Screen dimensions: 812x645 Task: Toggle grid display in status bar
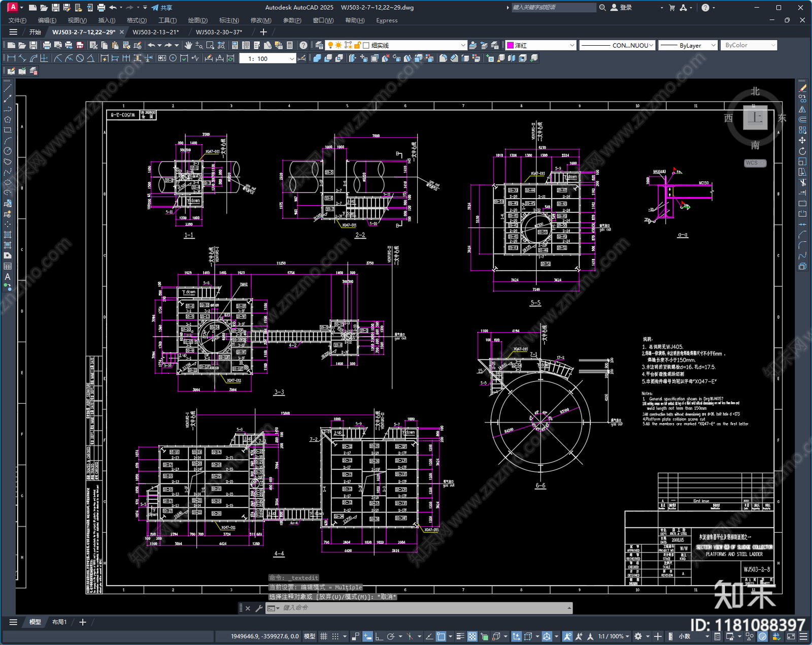coord(323,636)
